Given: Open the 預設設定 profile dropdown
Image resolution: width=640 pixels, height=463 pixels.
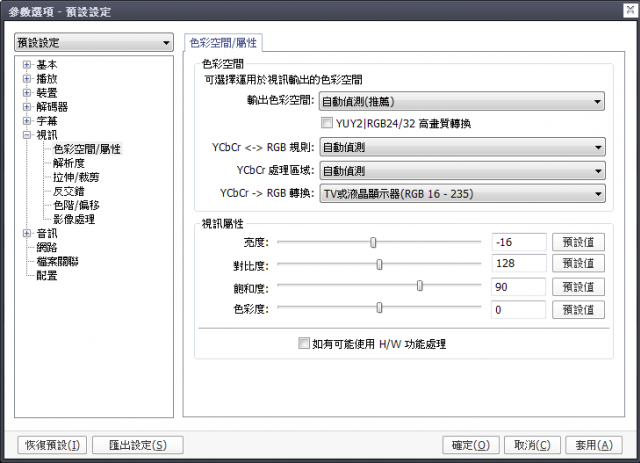Looking at the screenshot, I should click(94, 42).
